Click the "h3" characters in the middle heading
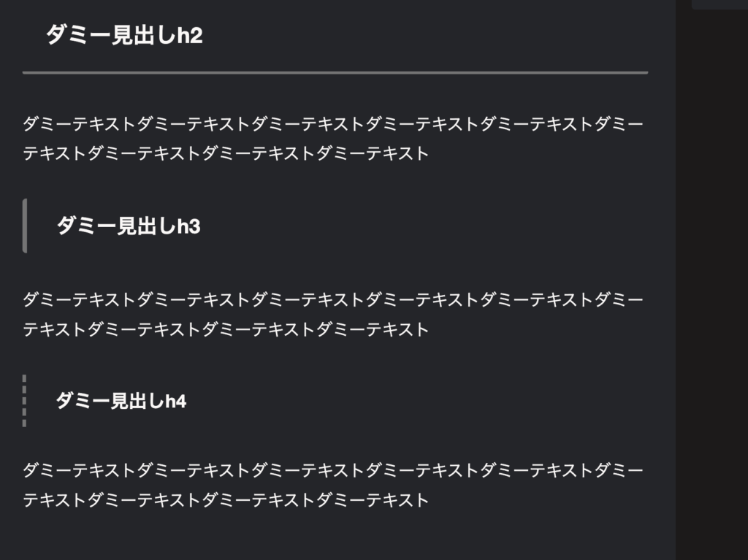 coord(189,226)
